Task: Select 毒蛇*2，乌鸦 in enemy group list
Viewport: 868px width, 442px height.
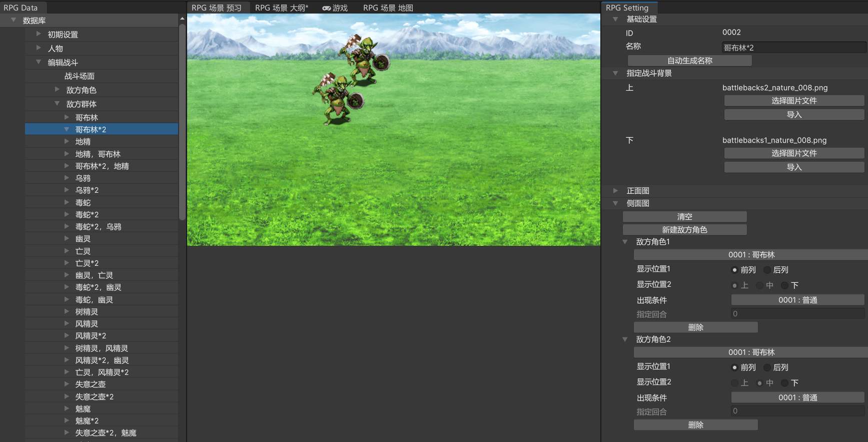Action: [98, 227]
